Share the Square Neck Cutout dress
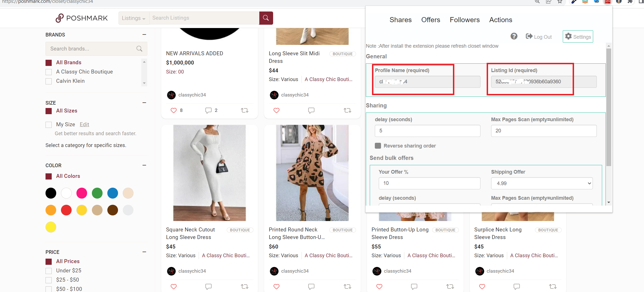 245,287
